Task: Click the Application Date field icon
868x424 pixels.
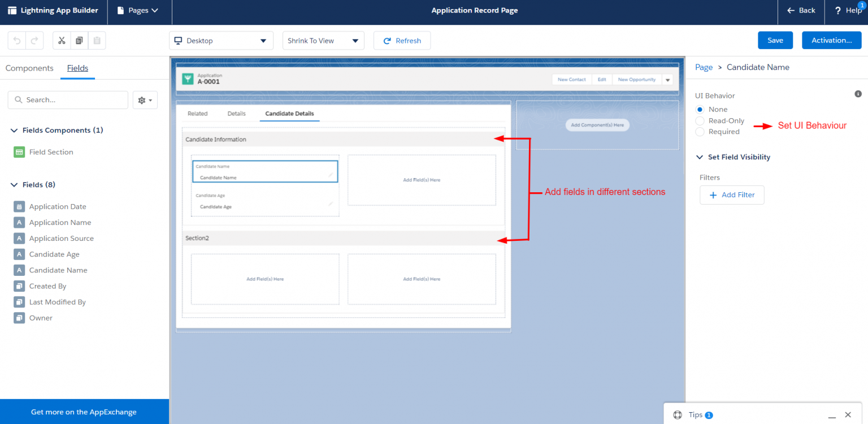Action: [19, 207]
